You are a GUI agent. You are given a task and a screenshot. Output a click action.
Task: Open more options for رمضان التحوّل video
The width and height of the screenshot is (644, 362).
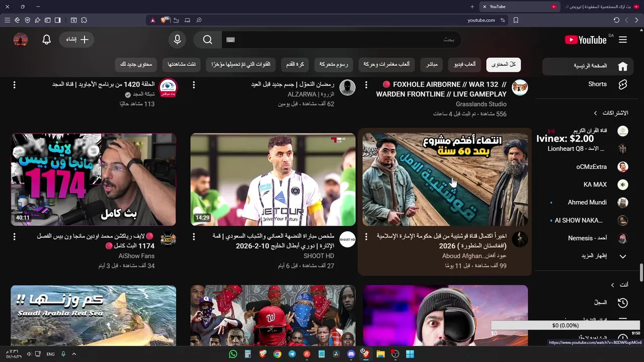pyautogui.click(x=194, y=85)
